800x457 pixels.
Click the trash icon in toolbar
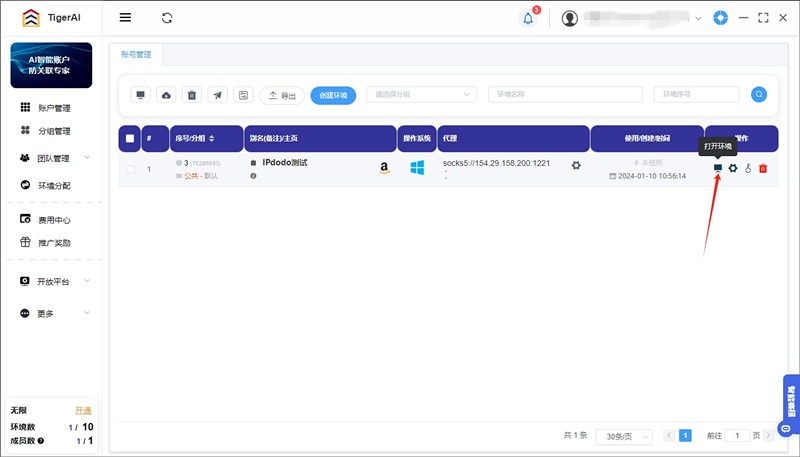click(193, 95)
